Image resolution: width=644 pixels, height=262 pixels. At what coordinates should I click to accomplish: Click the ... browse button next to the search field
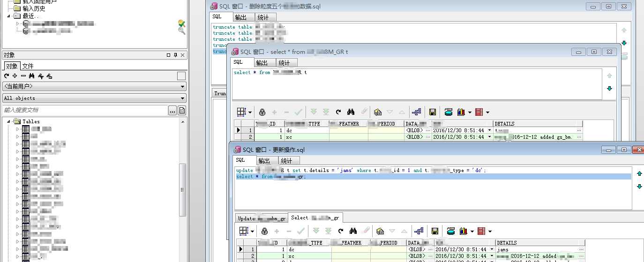172,110
